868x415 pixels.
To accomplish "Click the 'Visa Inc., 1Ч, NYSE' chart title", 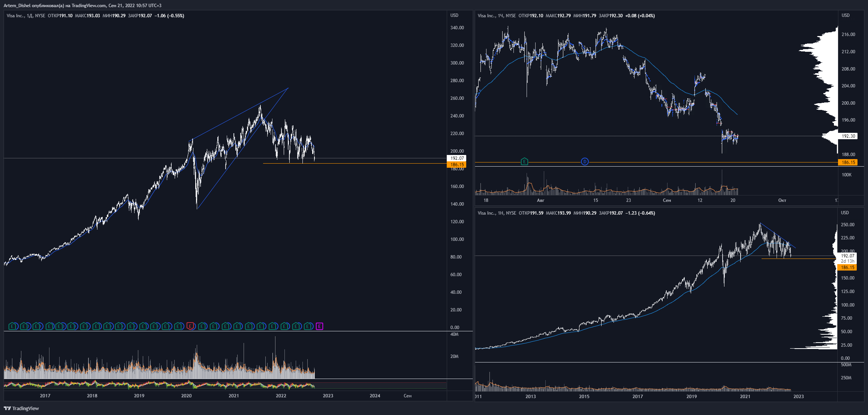I will 497,16.
